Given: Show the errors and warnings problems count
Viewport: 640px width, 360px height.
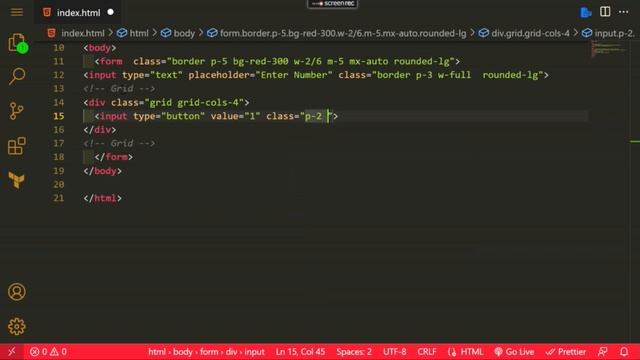Looking at the screenshot, I should (48, 351).
